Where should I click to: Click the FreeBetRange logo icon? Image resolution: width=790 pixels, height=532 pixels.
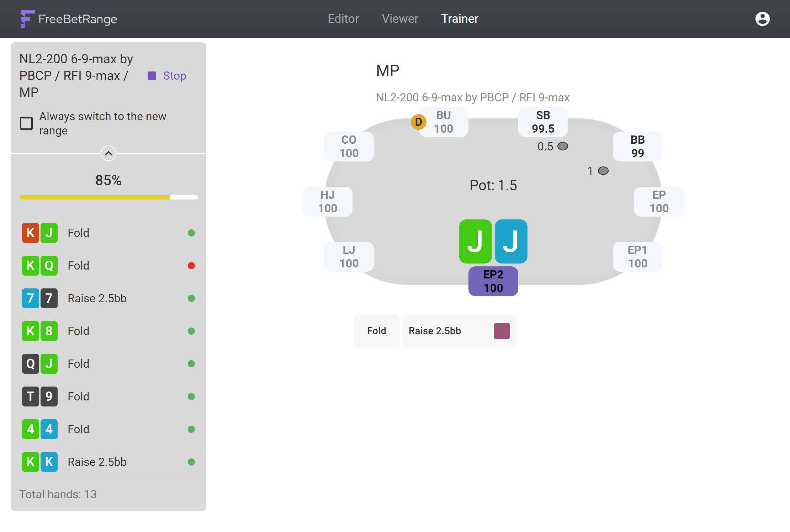27,19
